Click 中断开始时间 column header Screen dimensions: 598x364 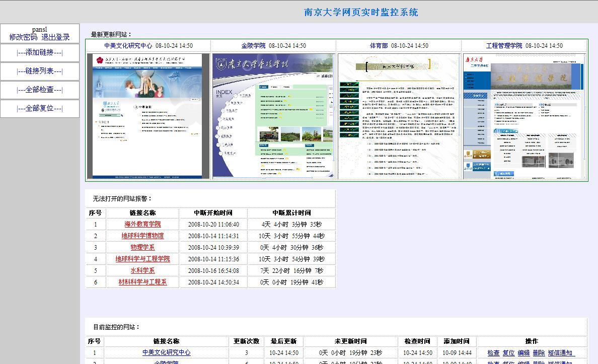click(x=213, y=212)
